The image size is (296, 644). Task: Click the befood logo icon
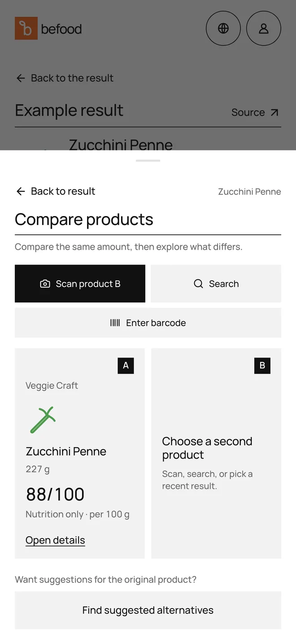26,28
